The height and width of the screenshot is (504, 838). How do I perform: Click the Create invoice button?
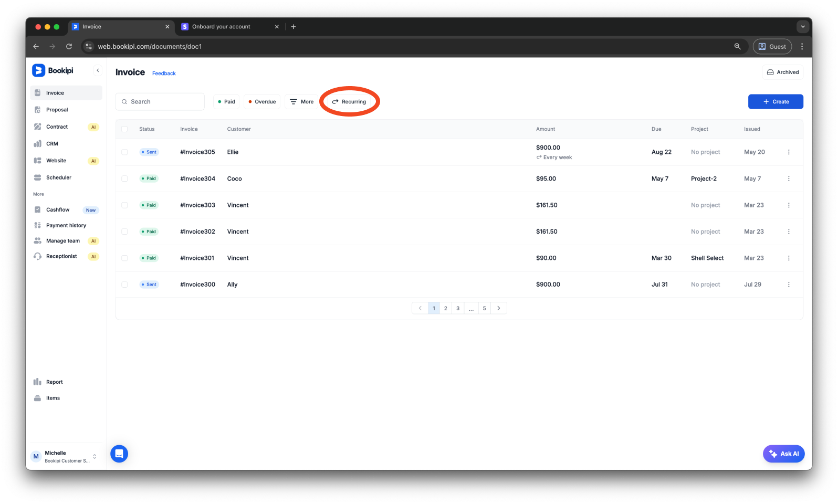click(x=776, y=102)
